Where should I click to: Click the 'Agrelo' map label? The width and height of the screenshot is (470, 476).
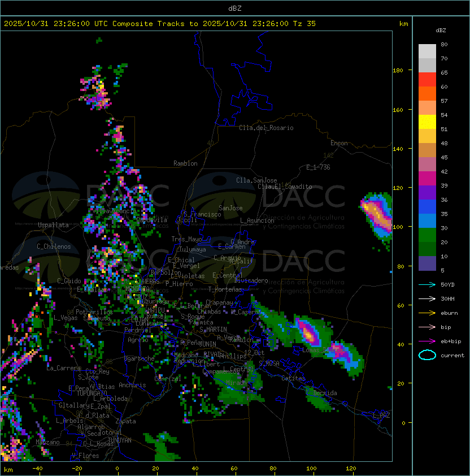(138, 340)
